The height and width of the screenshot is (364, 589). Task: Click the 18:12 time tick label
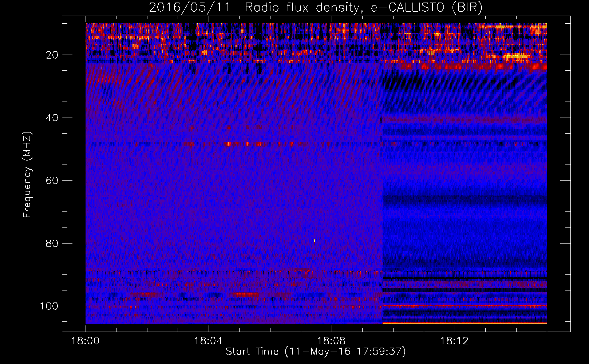coord(454,341)
